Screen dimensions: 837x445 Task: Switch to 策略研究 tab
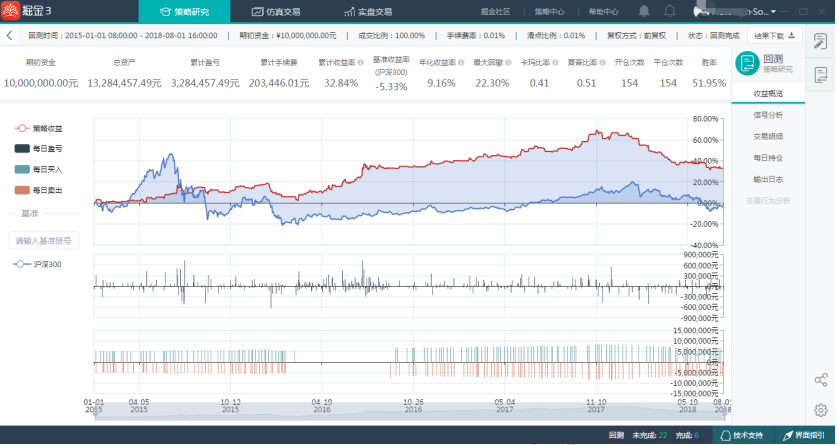point(184,11)
